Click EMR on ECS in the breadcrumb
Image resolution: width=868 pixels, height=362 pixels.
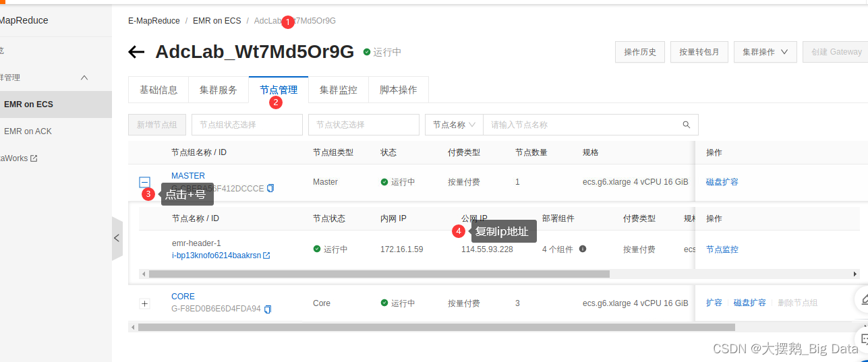(x=216, y=21)
